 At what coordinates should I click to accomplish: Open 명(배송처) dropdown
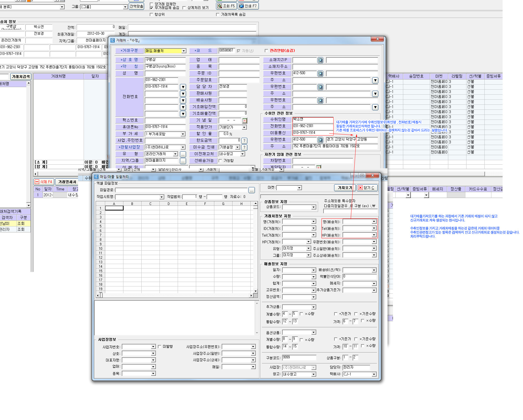(374, 222)
